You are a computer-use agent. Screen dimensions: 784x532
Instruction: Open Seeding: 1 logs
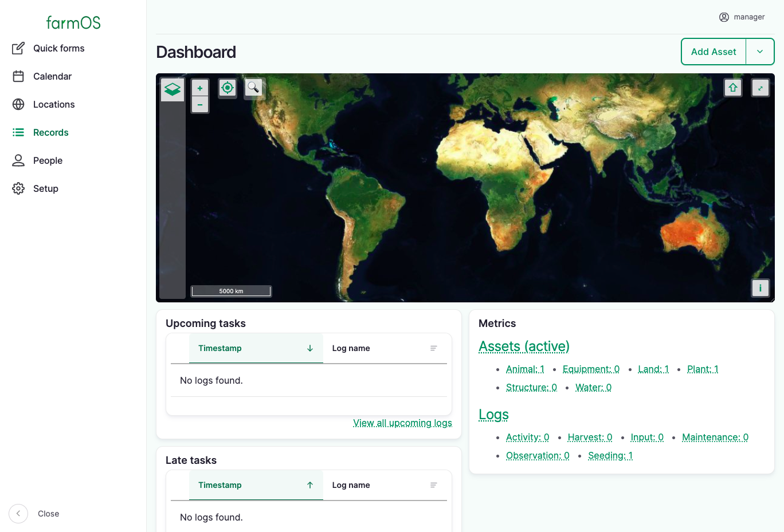[610, 456]
